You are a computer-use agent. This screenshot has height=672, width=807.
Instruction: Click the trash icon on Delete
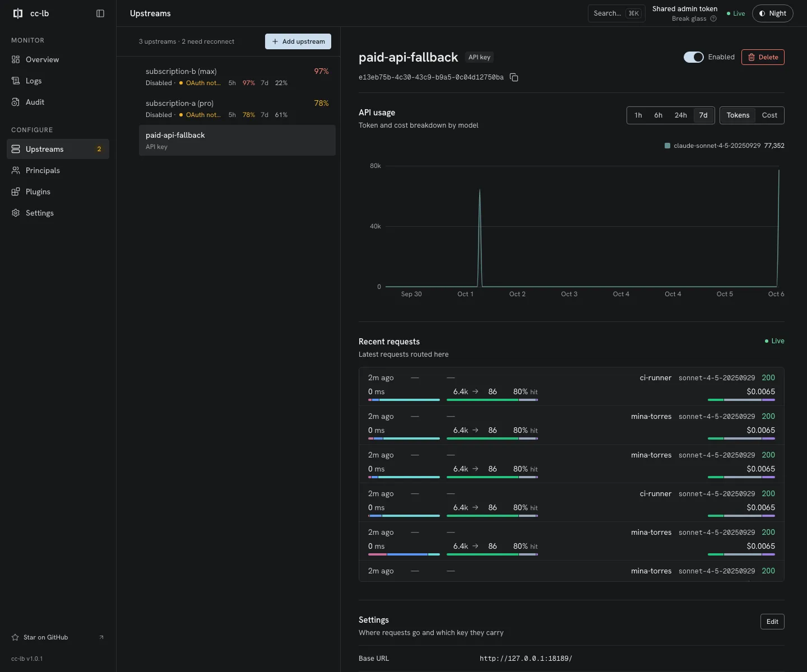click(x=752, y=57)
